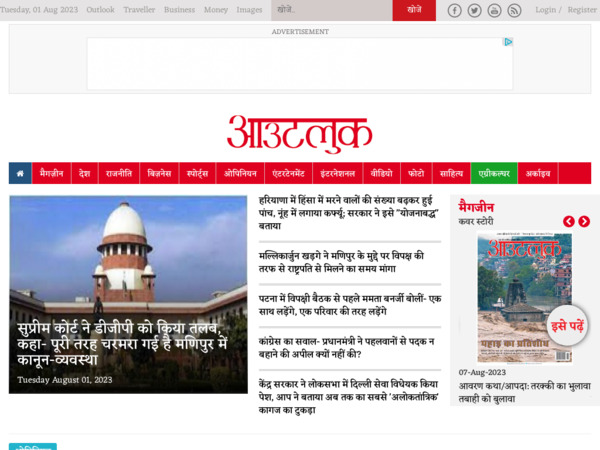Click the आउटलुक site logo
Screen dimensions: 600x450
[300, 134]
